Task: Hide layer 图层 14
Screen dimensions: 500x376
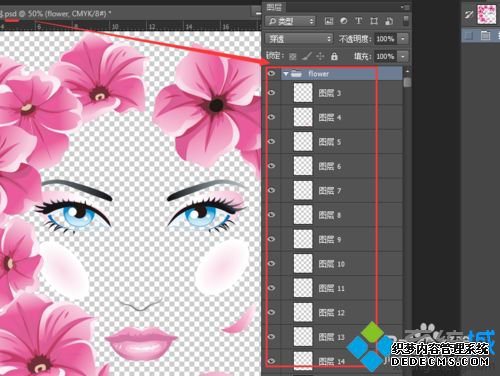Action: point(272,361)
